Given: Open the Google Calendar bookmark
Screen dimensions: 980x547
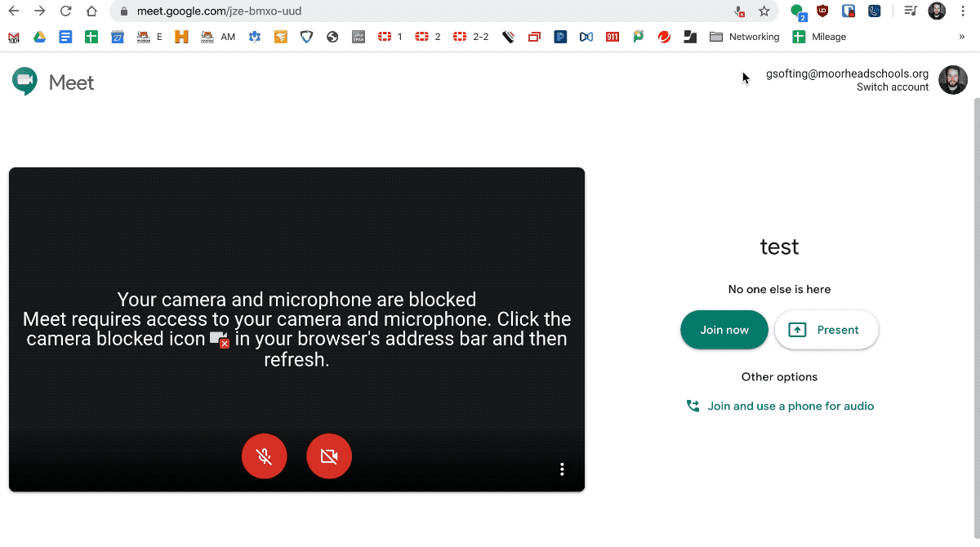Looking at the screenshot, I should tap(118, 37).
